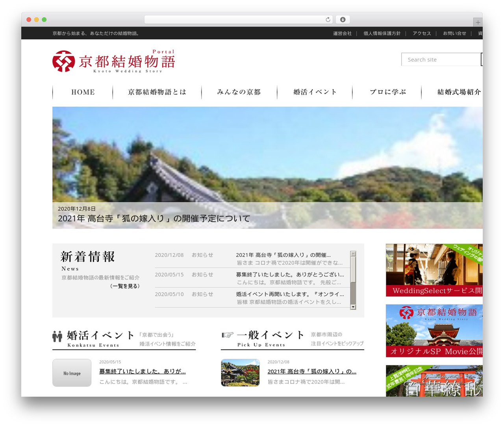Image resolution: width=504 pixels, height=427 pixels.
Task: Click the 高台寺 garden photo thumbnail
Action: (240, 373)
